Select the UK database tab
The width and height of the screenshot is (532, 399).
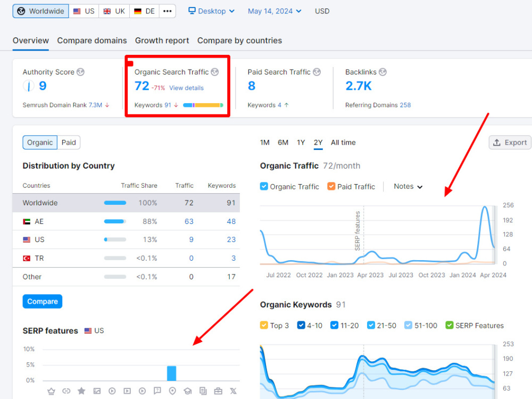114,11
